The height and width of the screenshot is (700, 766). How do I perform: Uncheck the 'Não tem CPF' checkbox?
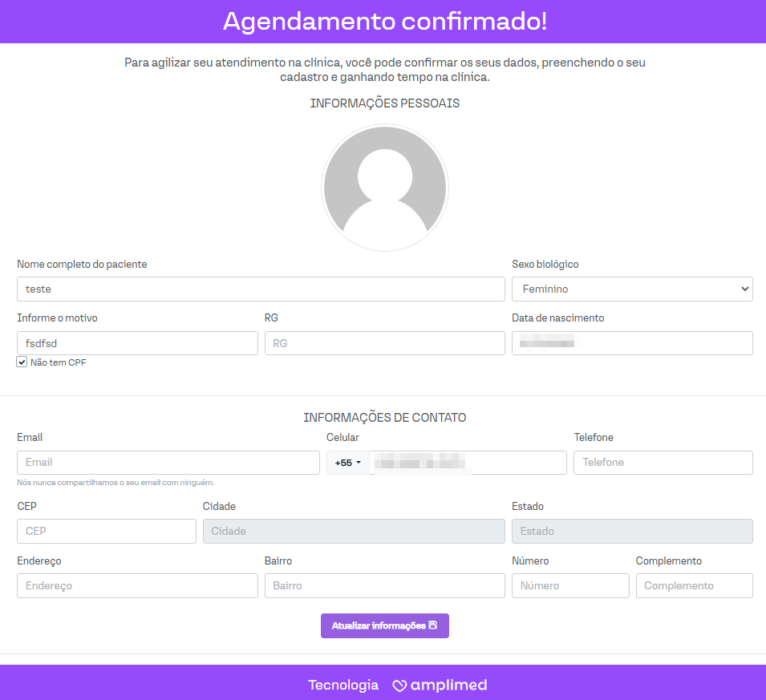[x=22, y=362]
